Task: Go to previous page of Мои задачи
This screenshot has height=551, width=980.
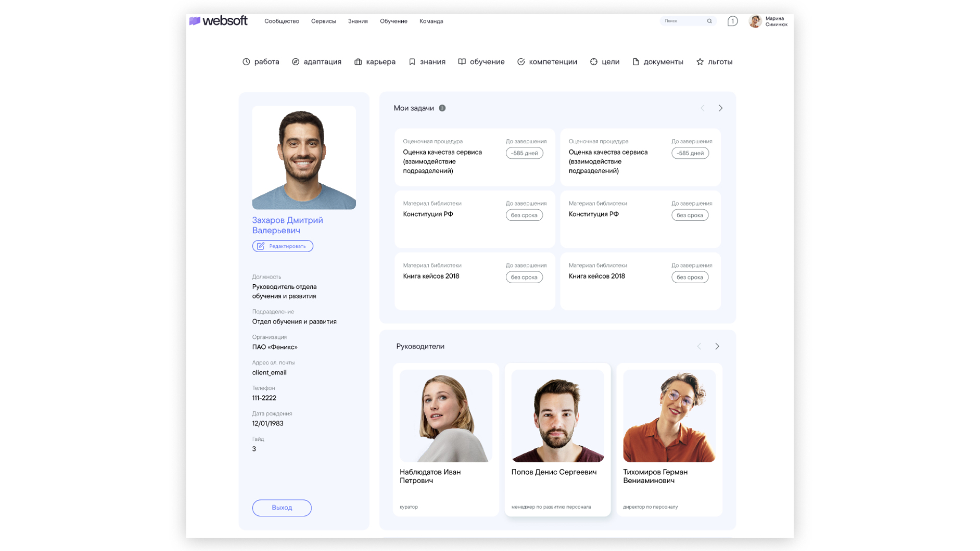Action: [x=702, y=108]
